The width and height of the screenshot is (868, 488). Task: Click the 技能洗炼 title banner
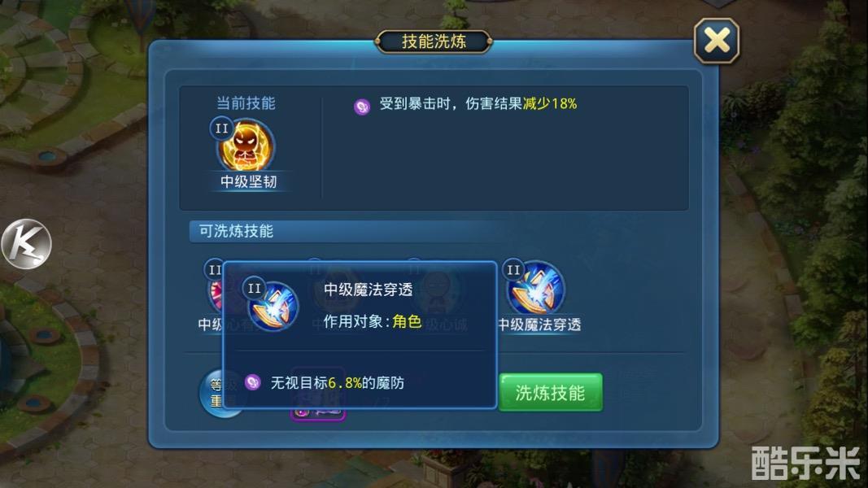click(x=434, y=41)
